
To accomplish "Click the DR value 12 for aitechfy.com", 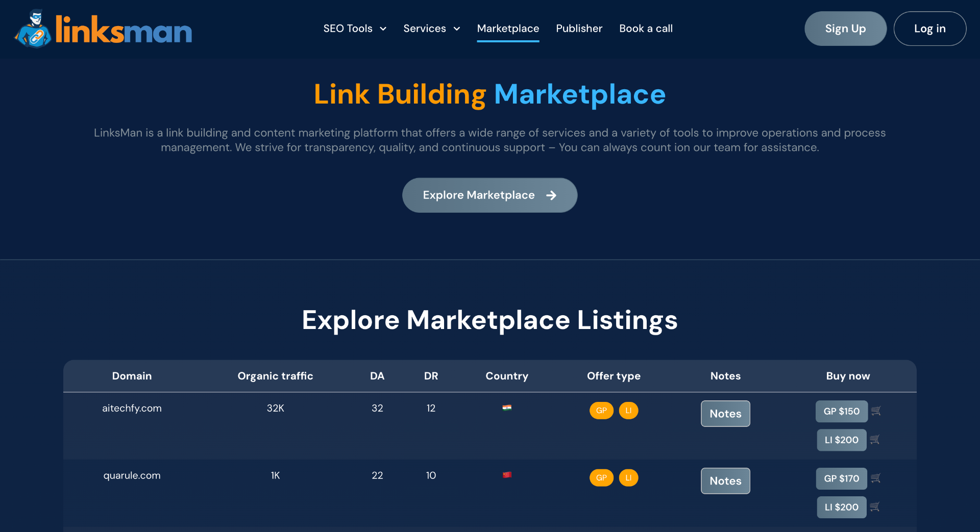I will tap(431, 408).
